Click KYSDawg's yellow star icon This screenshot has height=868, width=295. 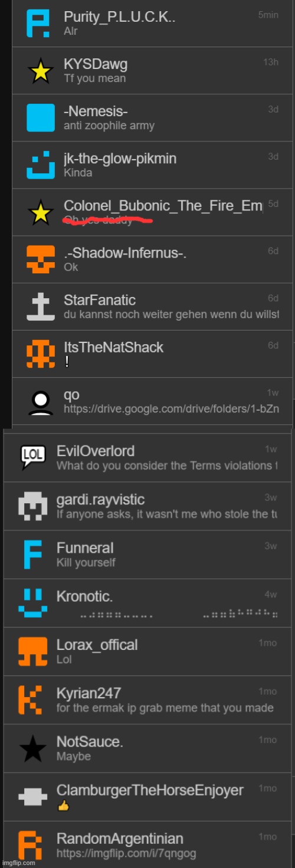click(x=41, y=71)
